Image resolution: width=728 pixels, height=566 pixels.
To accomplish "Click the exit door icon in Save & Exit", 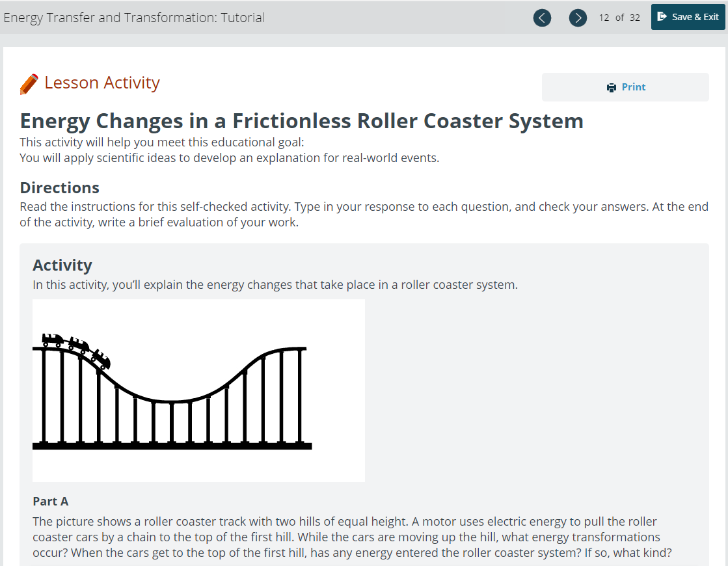I will click(x=662, y=17).
